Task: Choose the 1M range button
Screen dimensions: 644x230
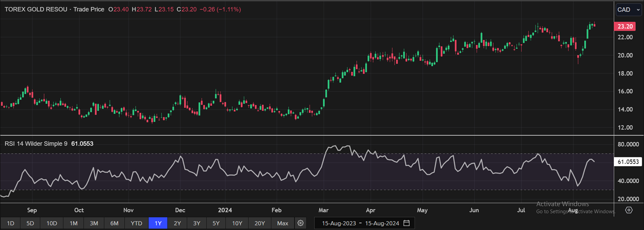Action: click(73, 223)
